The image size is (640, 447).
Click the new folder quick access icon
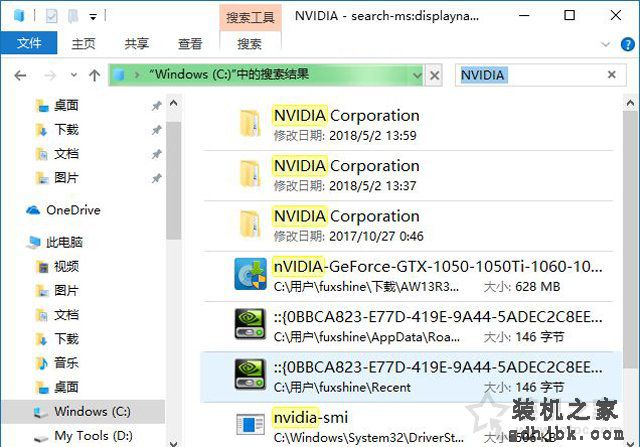(x=73, y=16)
